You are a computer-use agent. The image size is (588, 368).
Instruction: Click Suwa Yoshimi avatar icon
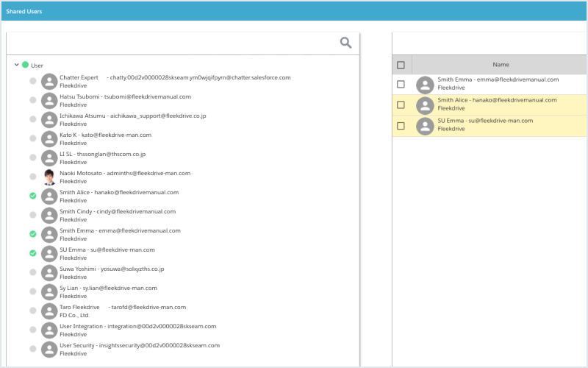49,273
